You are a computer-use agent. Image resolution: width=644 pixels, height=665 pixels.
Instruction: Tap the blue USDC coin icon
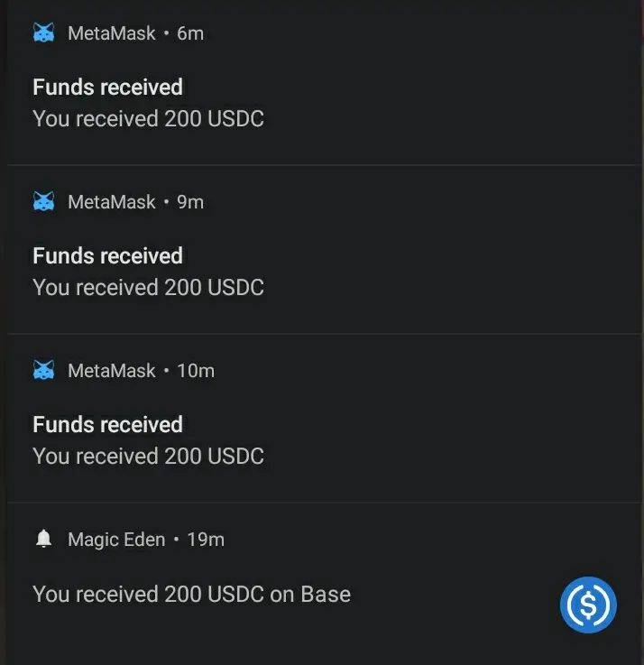click(x=588, y=605)
